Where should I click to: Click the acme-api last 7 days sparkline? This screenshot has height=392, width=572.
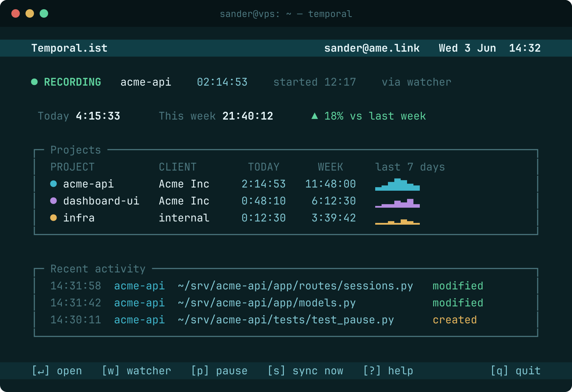[397, 184]
